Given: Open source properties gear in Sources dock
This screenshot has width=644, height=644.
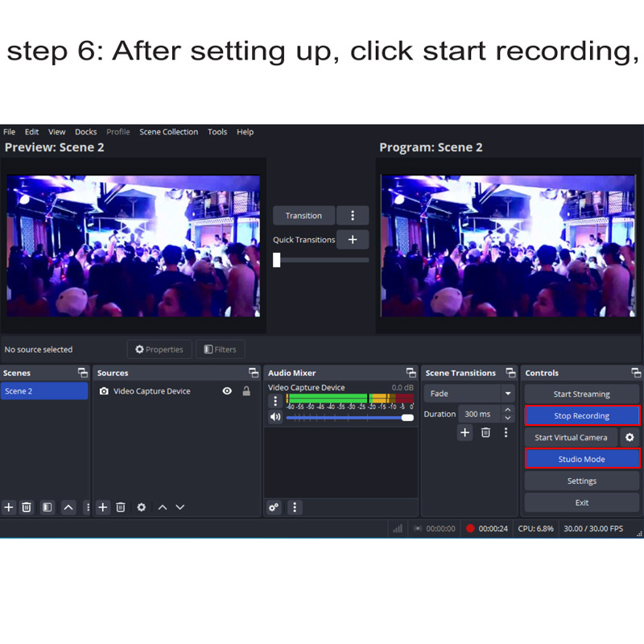Looking at the screenshot, I should point(142,507).
